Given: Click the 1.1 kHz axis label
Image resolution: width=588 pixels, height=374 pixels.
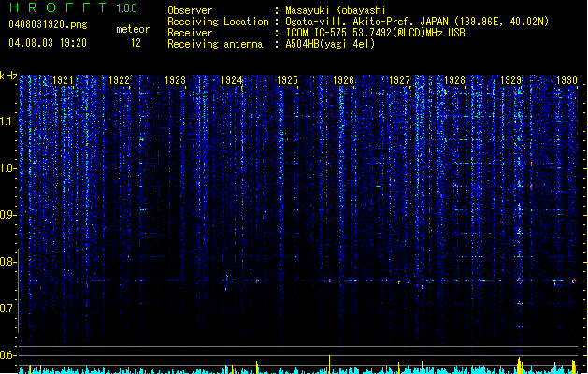Looking at the screenshot, I should click(x=8, y=122).
